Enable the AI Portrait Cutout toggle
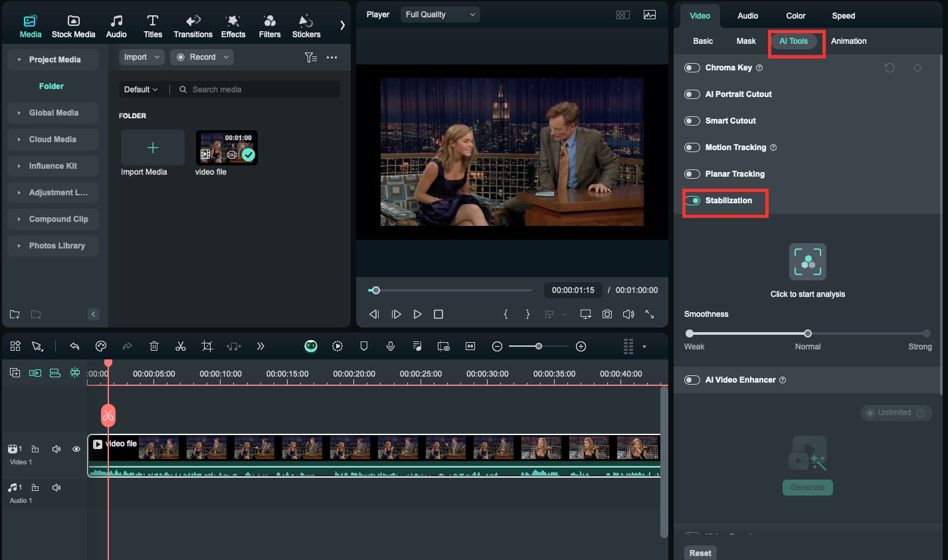Viewport: 948px width, 560px height. click(x=692, y=94)
